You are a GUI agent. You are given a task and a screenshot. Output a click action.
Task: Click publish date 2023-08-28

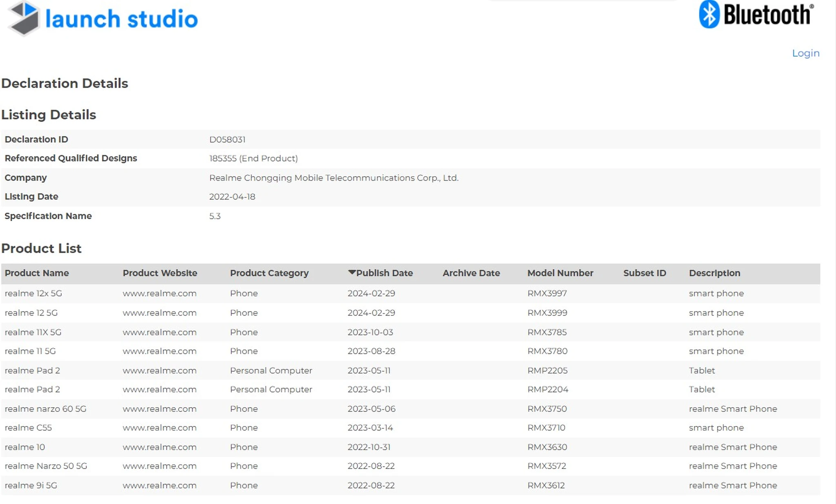tap(371, 351)
